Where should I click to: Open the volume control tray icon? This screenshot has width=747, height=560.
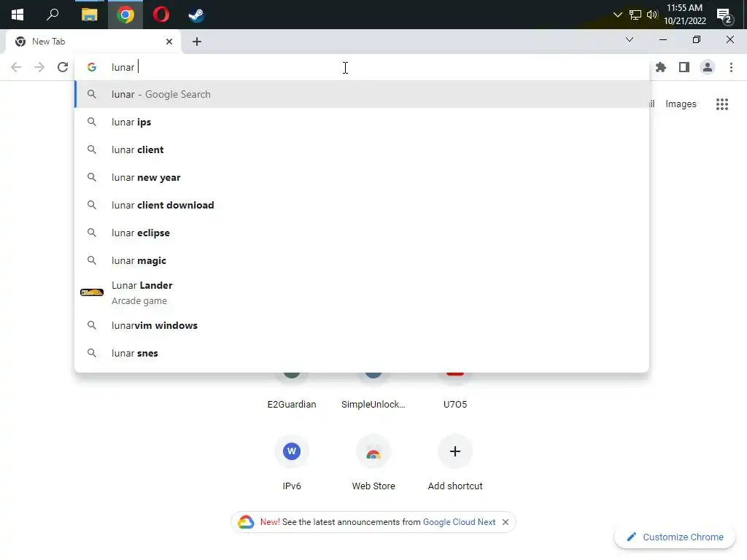click(x=652, y=15)
